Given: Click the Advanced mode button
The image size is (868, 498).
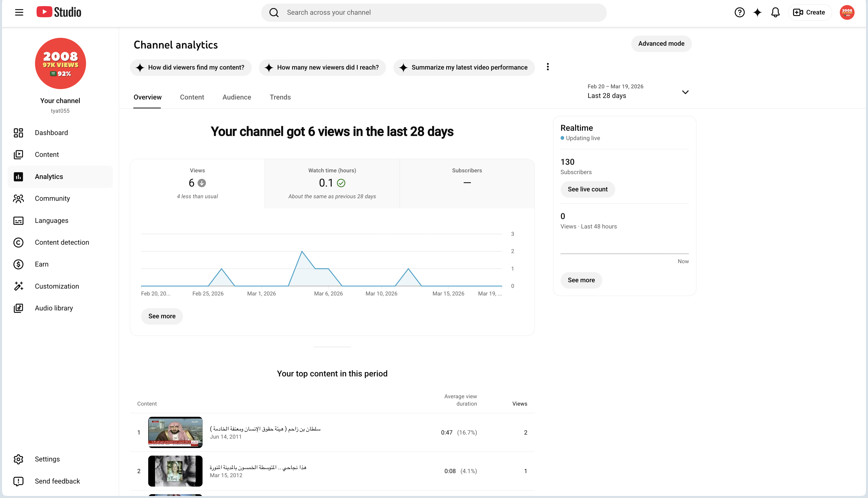Looking at the screenshot, I should click(661, 44).
